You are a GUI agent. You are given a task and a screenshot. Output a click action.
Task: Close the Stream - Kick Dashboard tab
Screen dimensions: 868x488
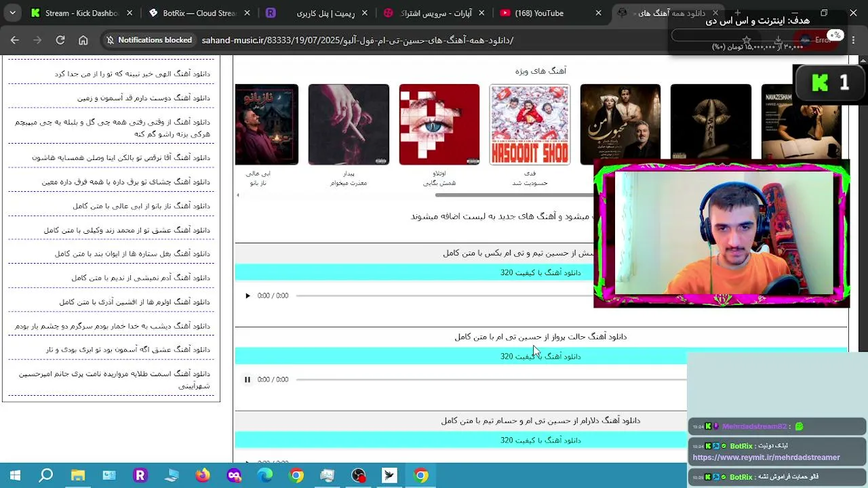coord(130,13)
